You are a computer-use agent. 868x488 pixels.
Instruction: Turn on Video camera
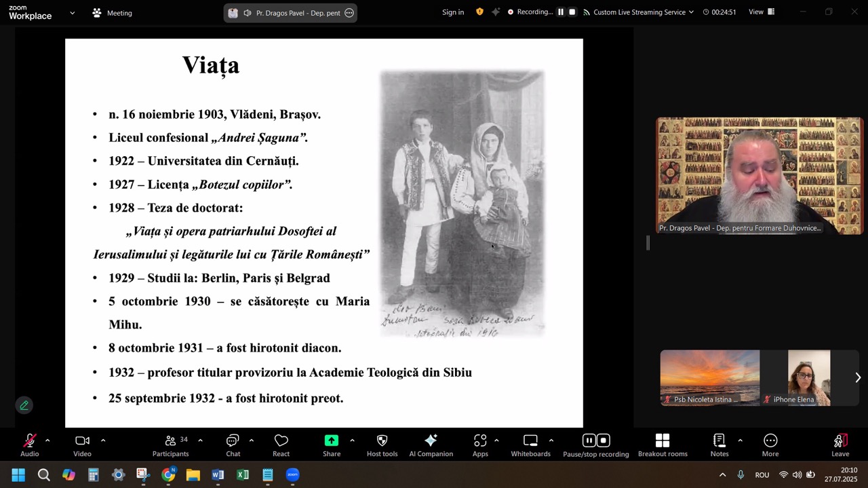(82, 445)
